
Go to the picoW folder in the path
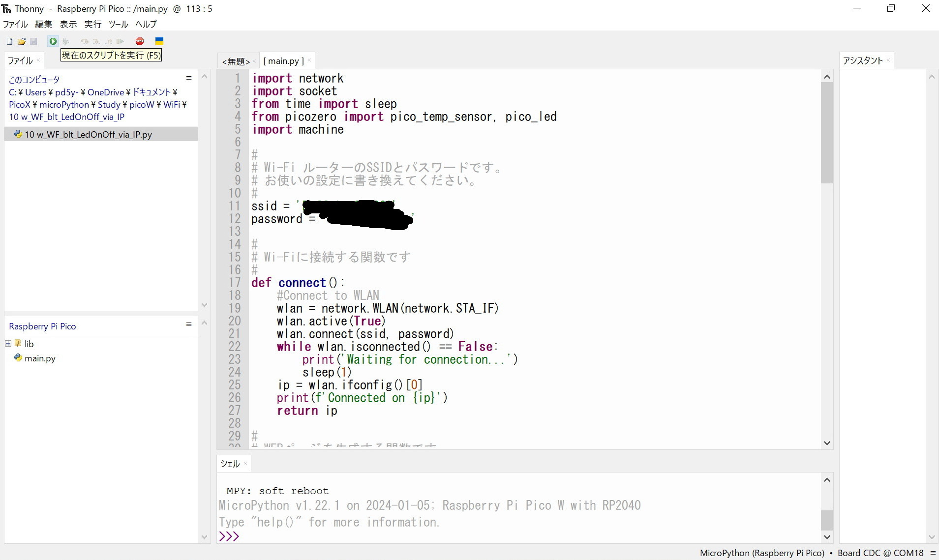142,104
